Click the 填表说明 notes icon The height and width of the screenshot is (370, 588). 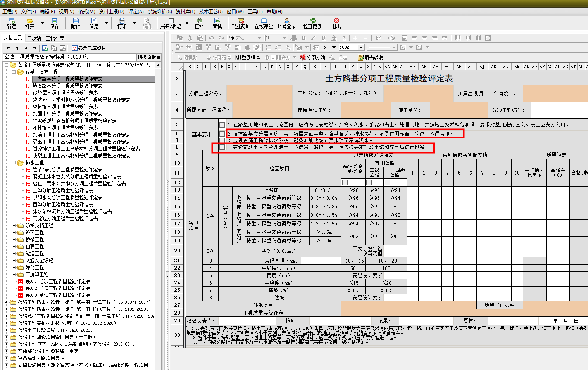tap(370, 57)
